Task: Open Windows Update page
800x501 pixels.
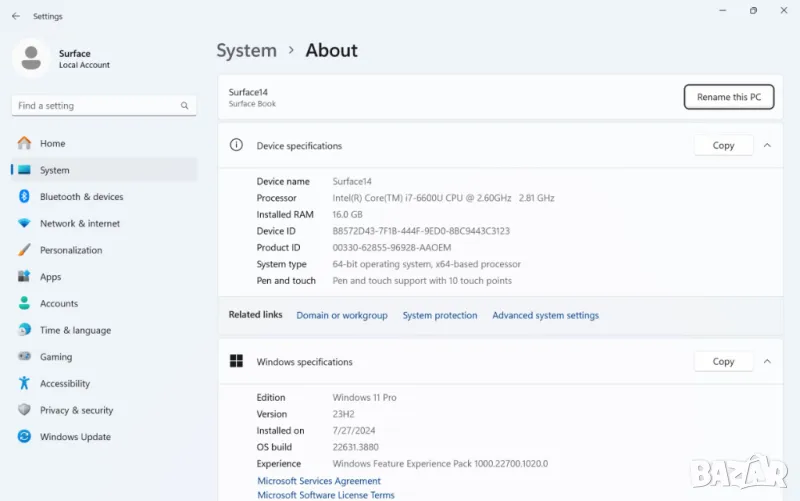Action: [x=75, y=437]
